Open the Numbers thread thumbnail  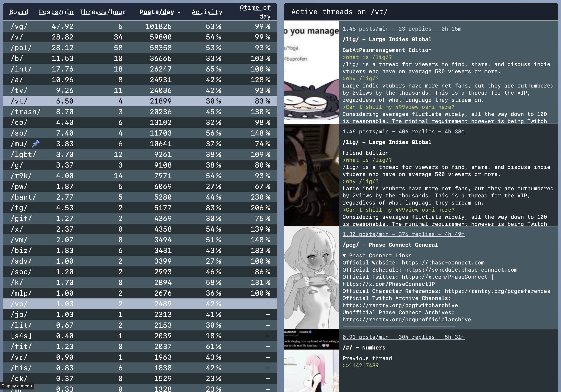311,361
